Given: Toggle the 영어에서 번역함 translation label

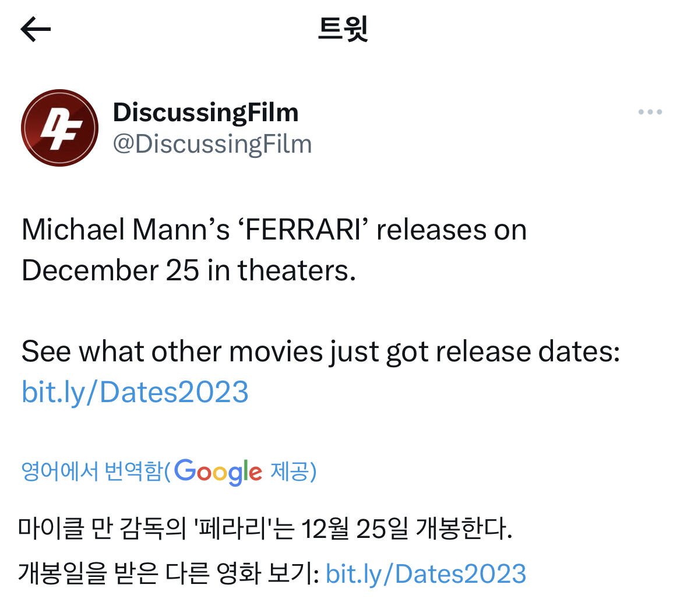Looking at the screenshot, I should [92, 471].
